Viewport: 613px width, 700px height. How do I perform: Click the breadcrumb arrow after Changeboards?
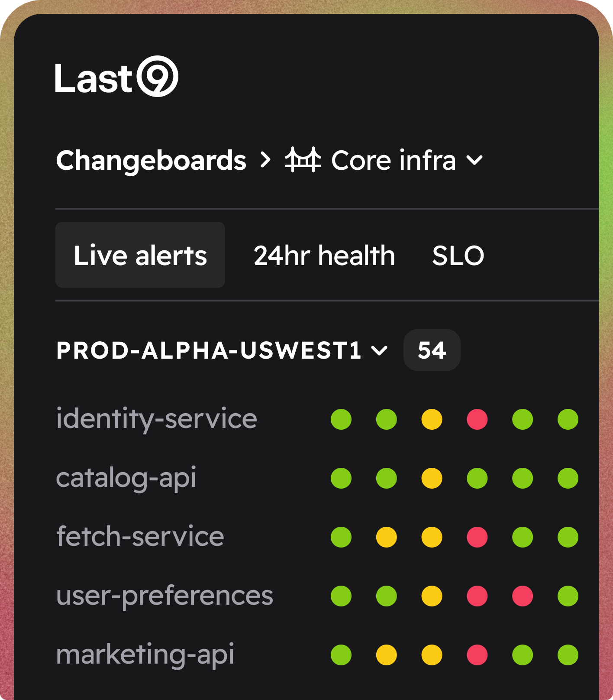(265, 160)
